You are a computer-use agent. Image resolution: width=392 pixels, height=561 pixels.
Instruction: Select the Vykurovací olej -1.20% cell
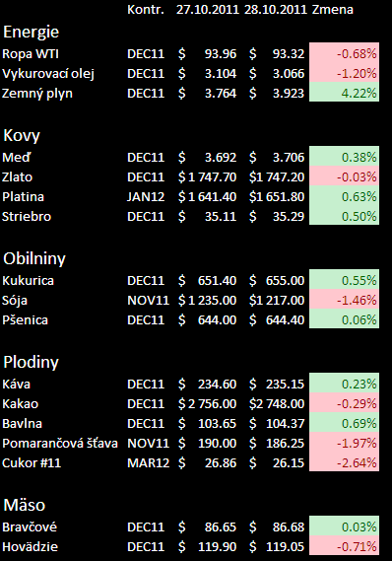tap(344, 73)
